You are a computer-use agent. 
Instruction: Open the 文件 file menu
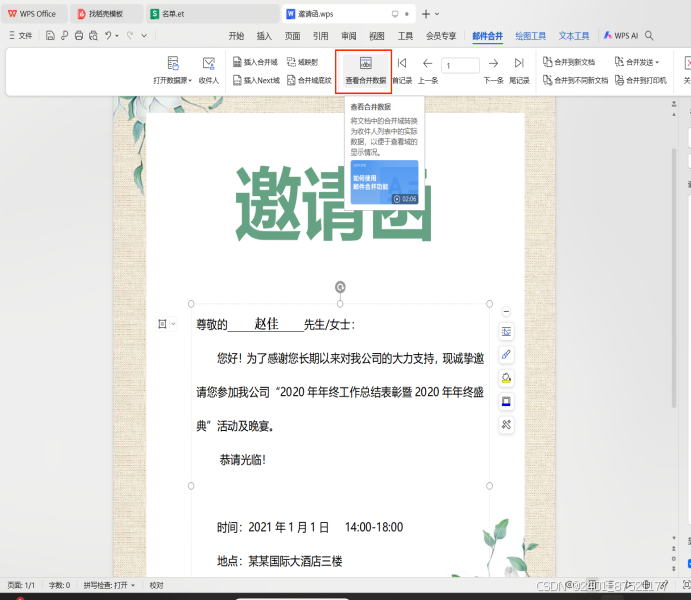tap(21, 36)
